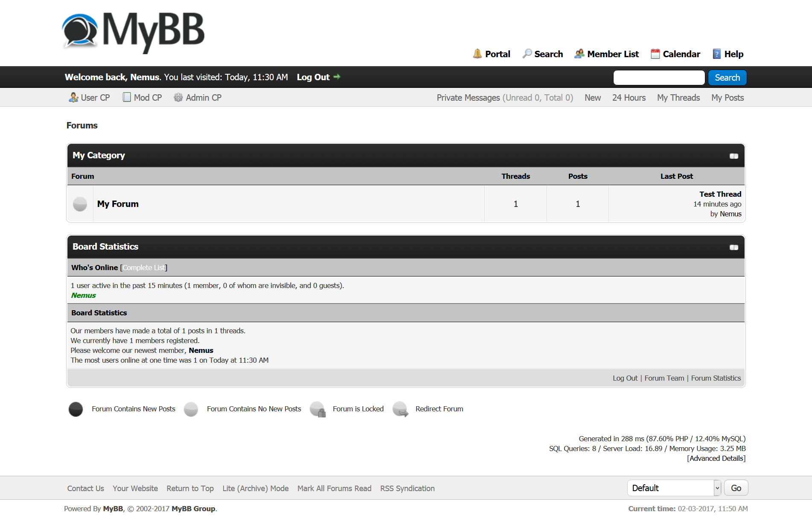Open the theme selector dropdown
This screenshot has width=812, height=521.
[674, 488]
